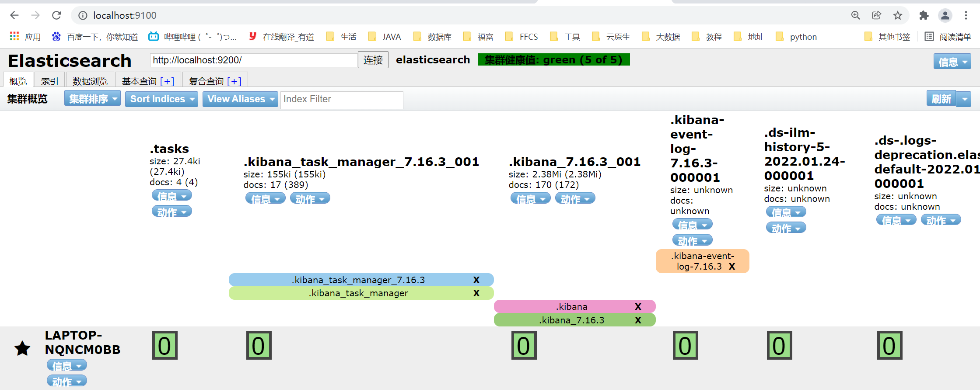Go back in browser history

[x=14, y=15]
